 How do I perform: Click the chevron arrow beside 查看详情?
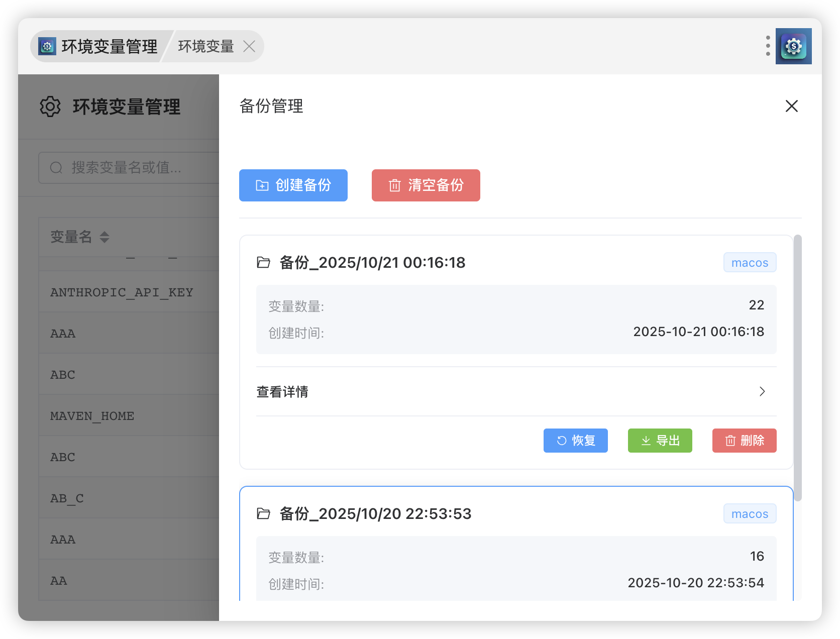[762, 392]
